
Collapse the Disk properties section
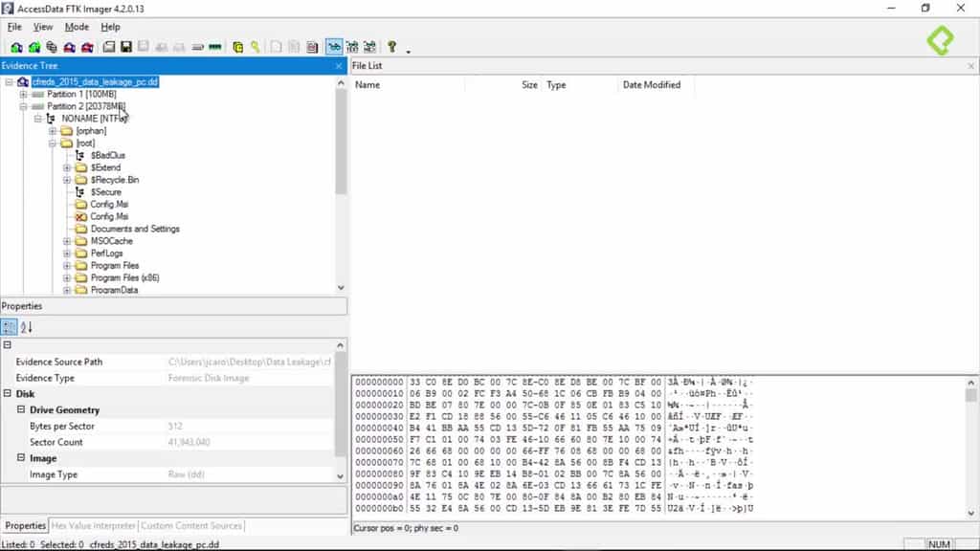coord(8,393)
